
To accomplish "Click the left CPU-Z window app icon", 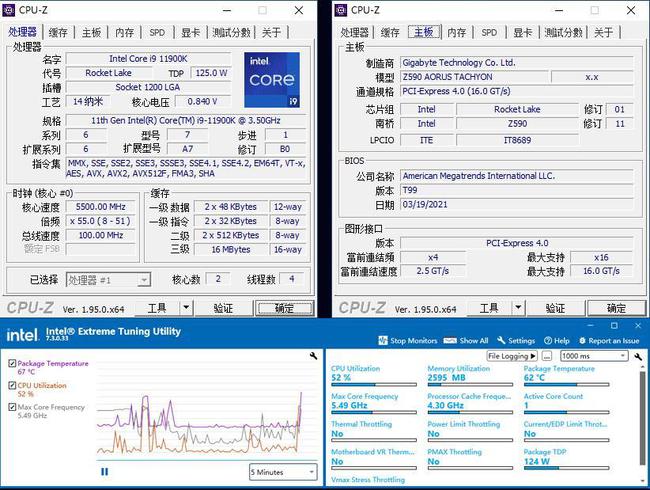I will tap(8, 10).
